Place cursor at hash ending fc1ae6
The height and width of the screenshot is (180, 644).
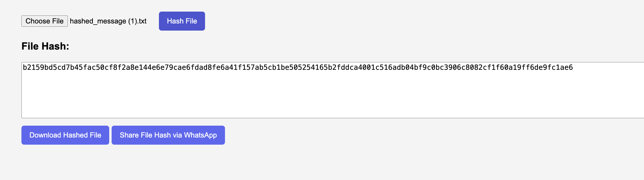[560, 67]
